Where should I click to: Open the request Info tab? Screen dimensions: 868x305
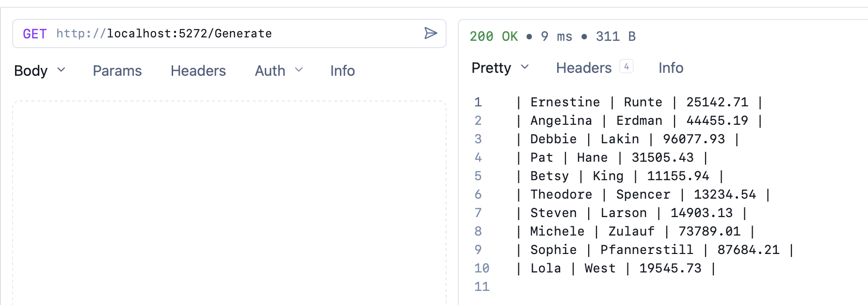click(342, 71)
